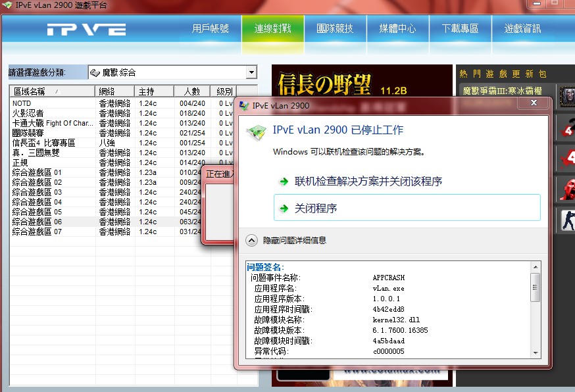Select the 真．三國無雙 room row
The height and width of the screenshot is (392, 575).
[x=122, y=153]
